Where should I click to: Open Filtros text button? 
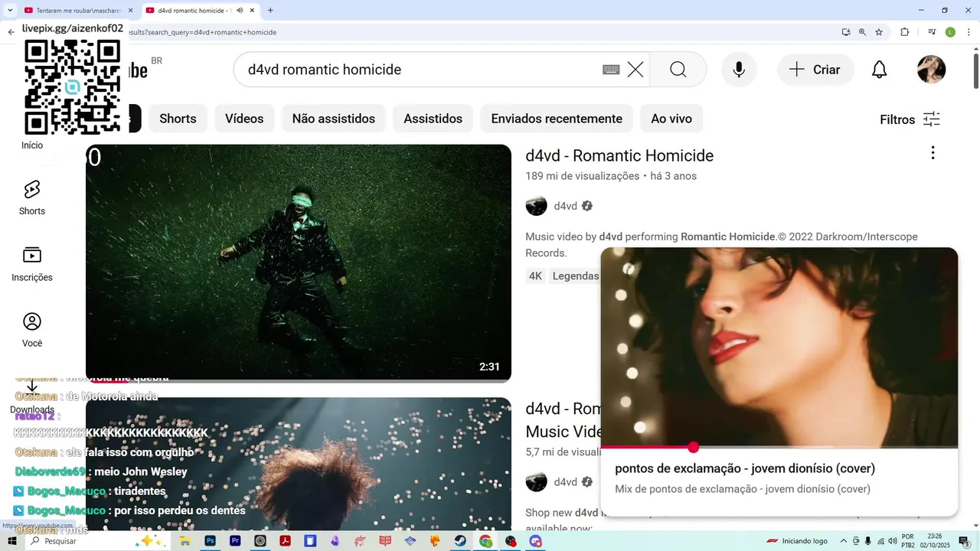(897, 119)
